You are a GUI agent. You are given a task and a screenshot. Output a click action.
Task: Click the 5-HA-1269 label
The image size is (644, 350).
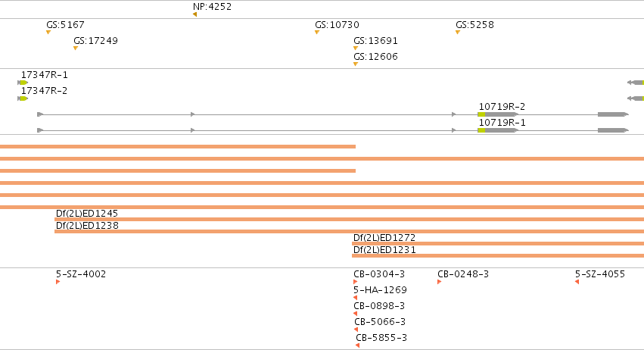381,290
